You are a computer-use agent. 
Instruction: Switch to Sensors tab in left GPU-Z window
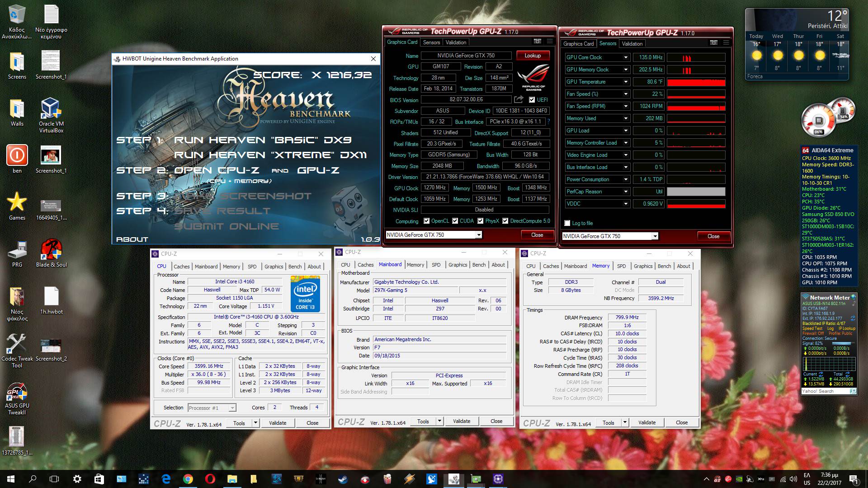pos(431,42)
